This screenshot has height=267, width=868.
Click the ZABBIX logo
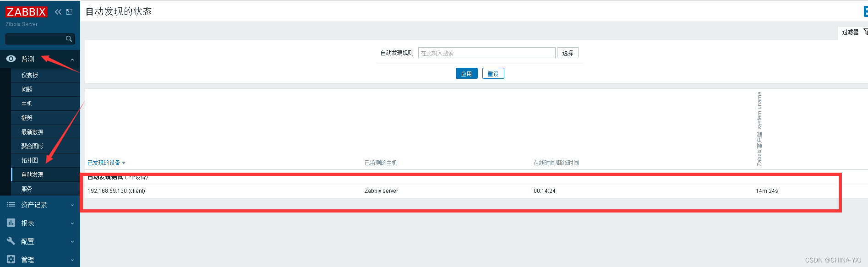(26, 11)
